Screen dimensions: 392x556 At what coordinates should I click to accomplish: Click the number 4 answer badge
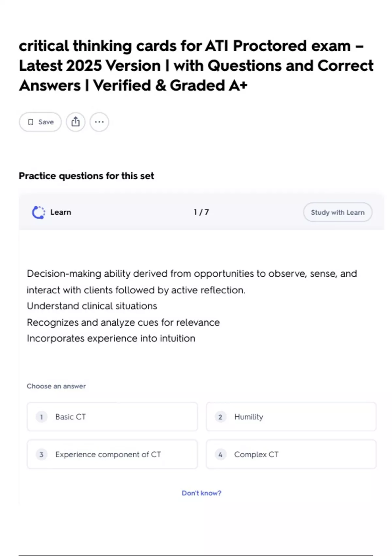coord(220,455)
